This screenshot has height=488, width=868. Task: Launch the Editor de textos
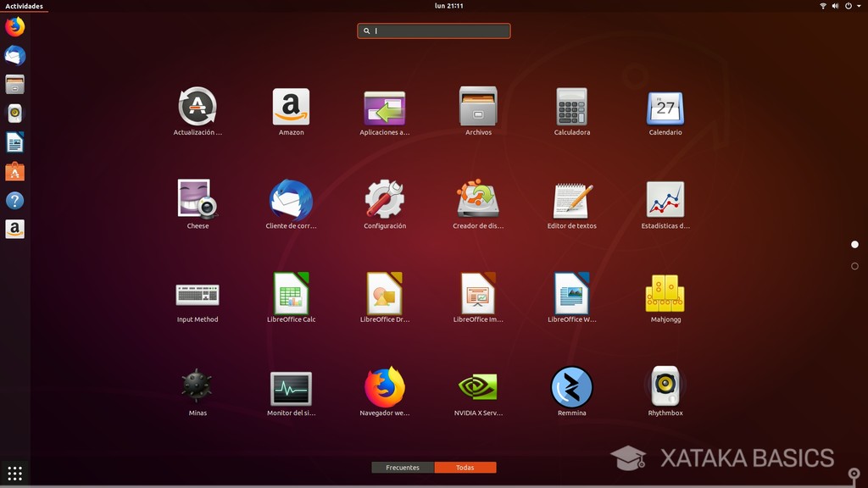(x=571, y=202)
